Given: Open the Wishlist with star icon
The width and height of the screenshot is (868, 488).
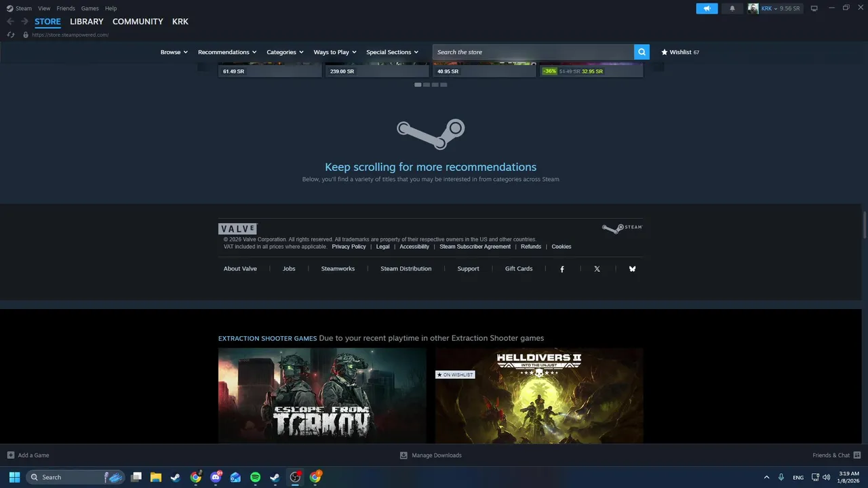Looking at the screenshot, I should [680, 52].
